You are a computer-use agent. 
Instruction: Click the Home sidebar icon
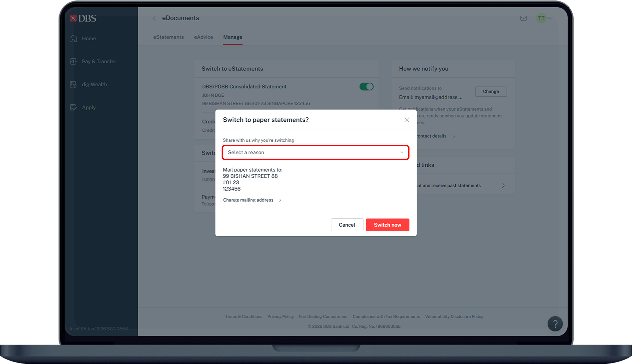pos(73,39)
